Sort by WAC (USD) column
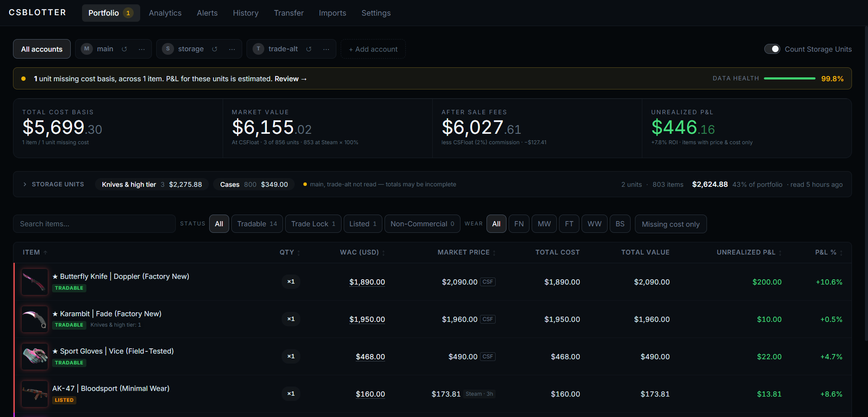The image size is (868, 417). tap(363, 252)
